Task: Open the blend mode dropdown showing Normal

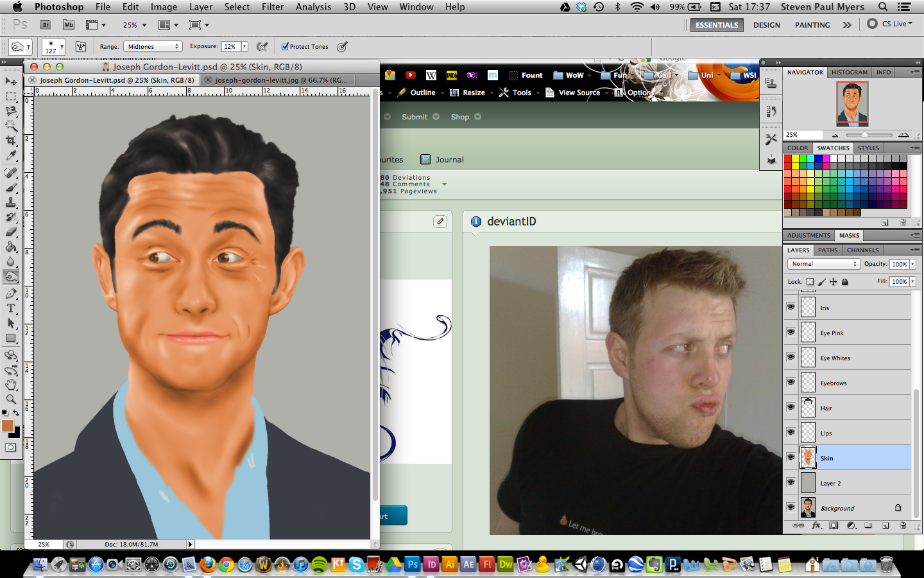Action: pyautogui.click(x=824, y=264)
